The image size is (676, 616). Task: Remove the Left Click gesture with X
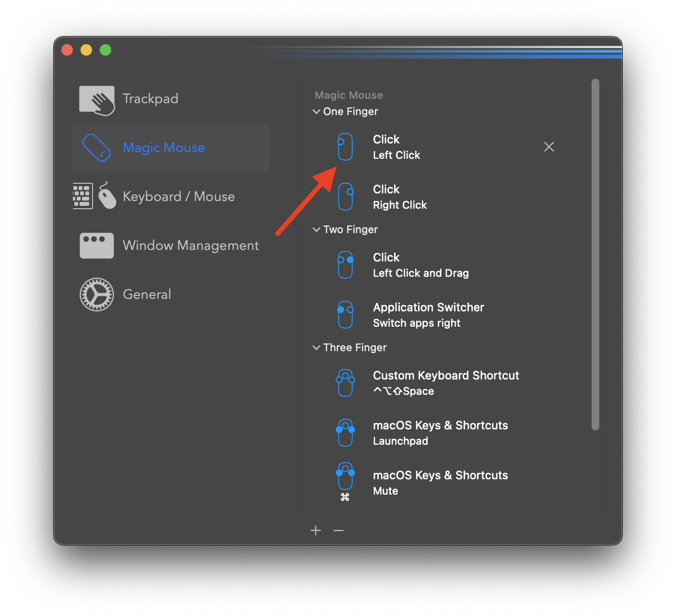(x=549, y=147)
